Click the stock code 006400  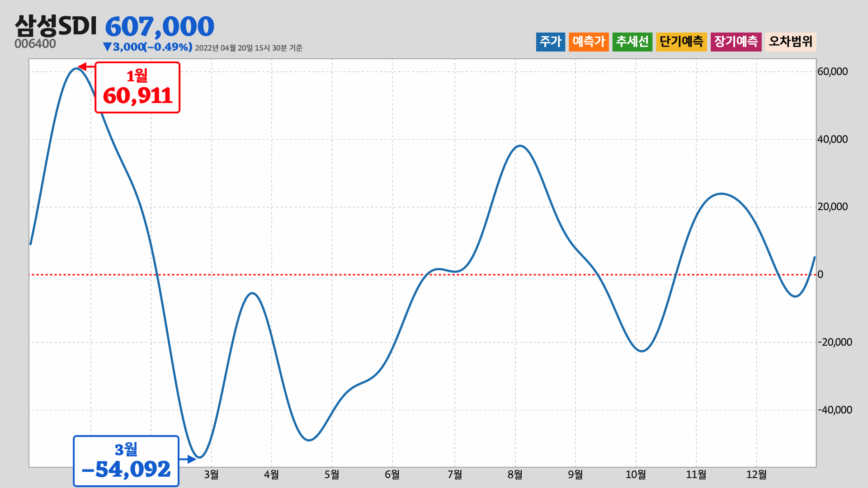(35, 44)
